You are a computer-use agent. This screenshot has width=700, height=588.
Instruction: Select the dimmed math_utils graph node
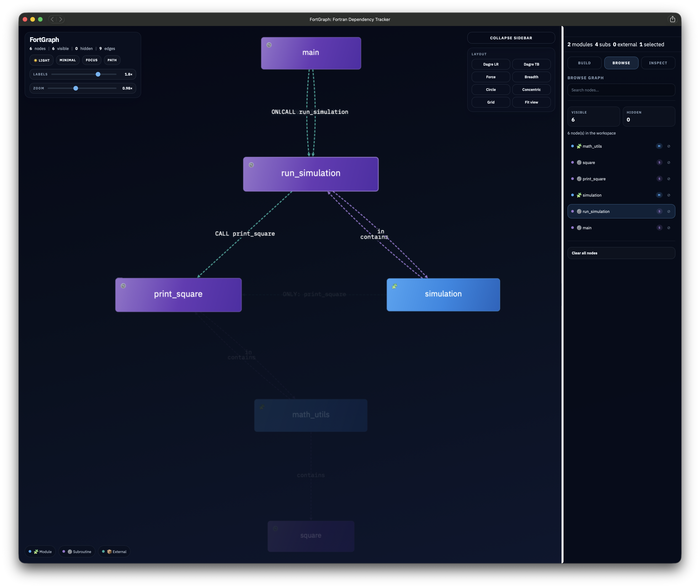(x=311, y=415)
